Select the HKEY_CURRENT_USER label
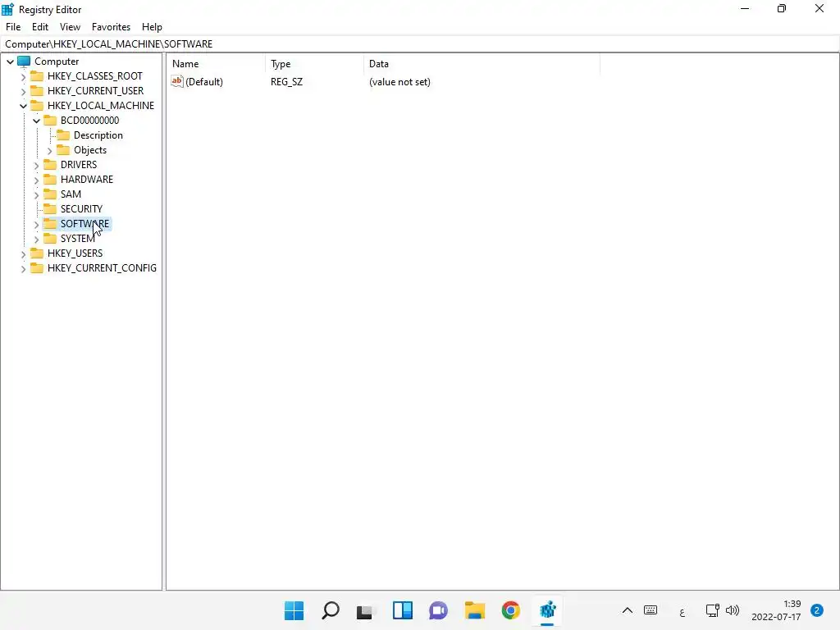 click(95, 90)
